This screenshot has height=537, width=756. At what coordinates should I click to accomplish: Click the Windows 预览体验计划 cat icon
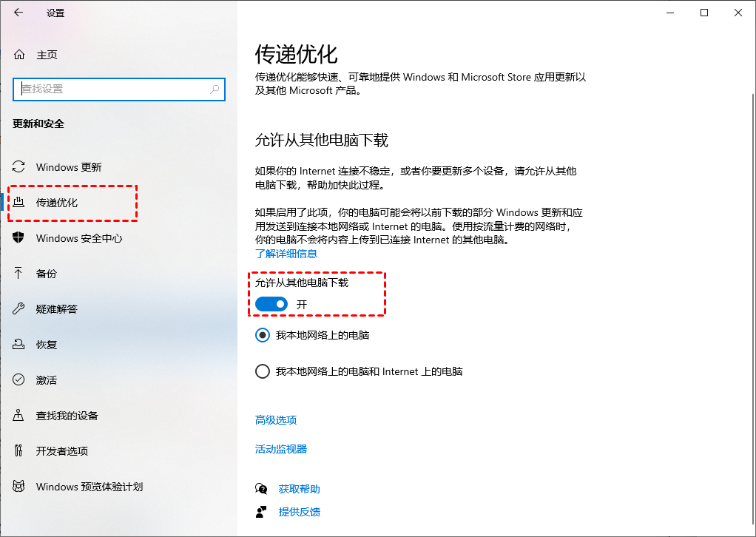[18, 487]
